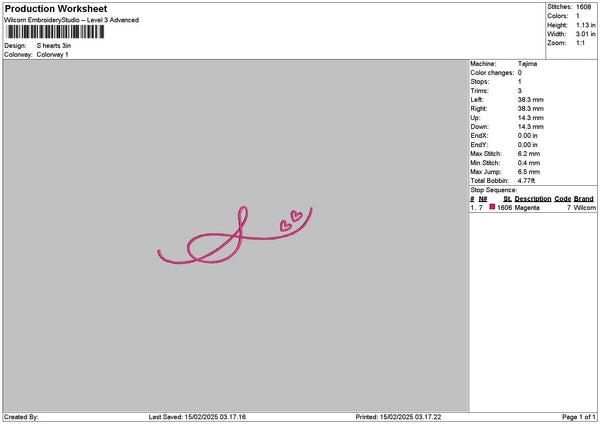Click the 1606 stitch count in stop sequence

[x=505, y=208]
